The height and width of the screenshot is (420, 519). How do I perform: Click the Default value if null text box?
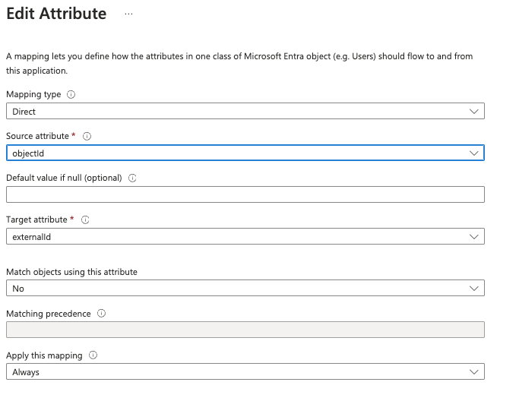245,194
